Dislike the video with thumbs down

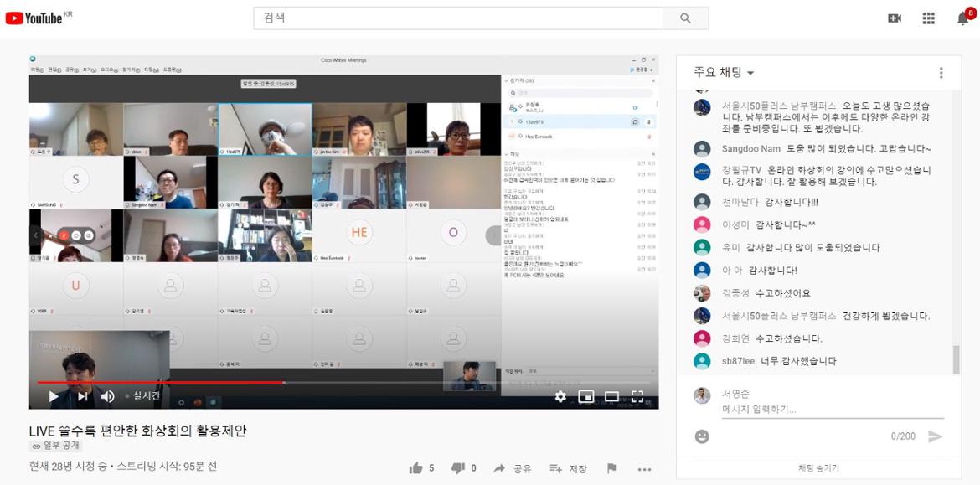pos(458,468)
